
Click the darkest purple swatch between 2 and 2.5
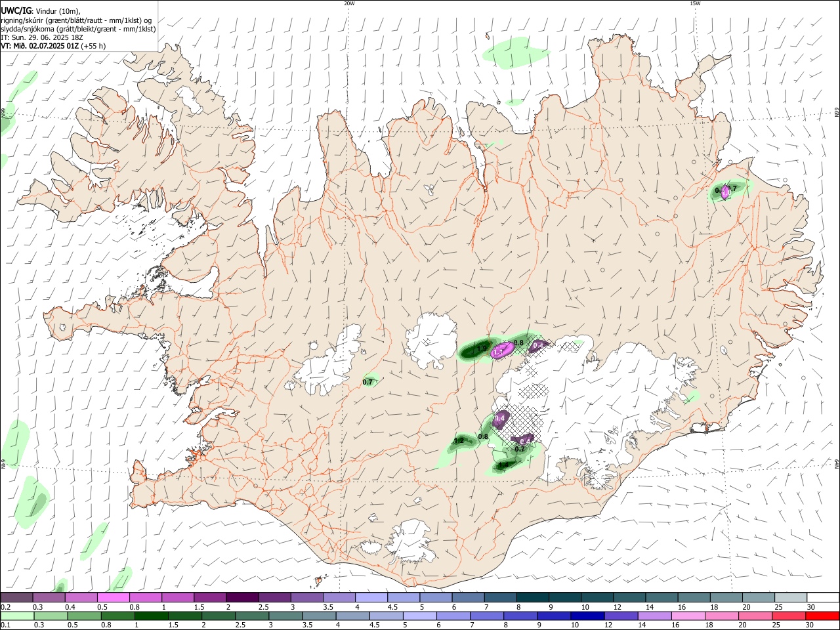click(242, 597)
